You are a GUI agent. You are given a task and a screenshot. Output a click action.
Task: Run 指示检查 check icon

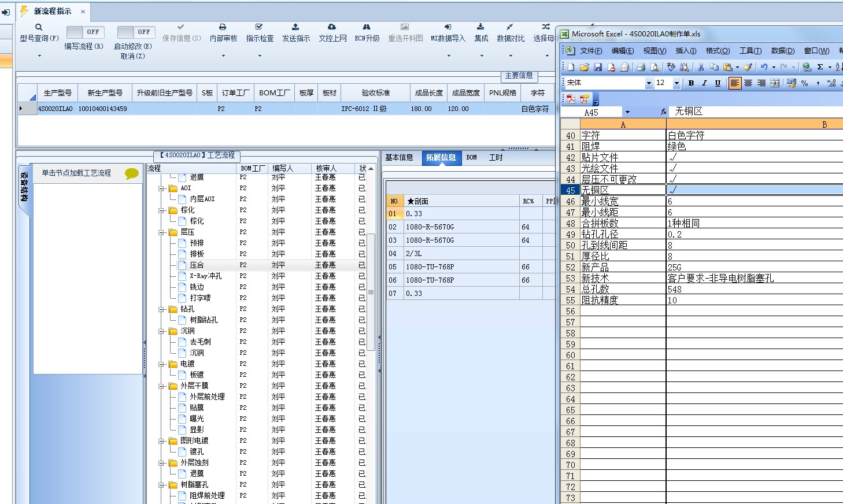(259, 27)
